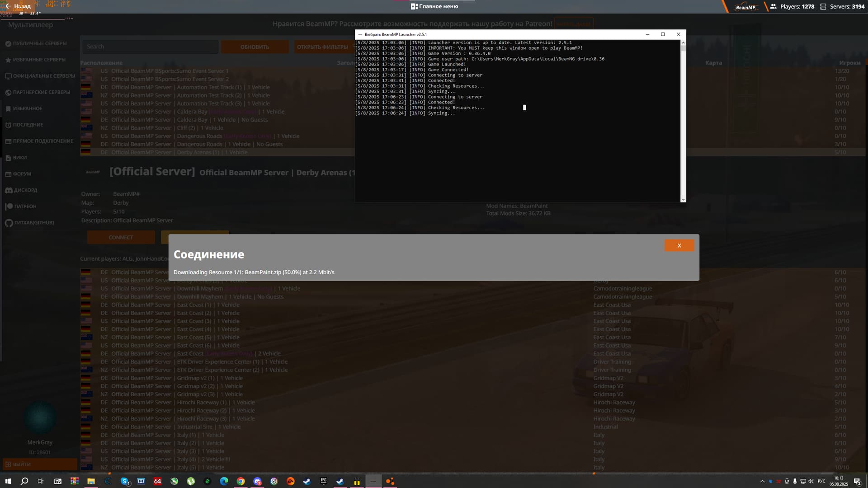Open Microsoft Edge from taskbar
This screenshot has width=868, height=488.
pyautogui.click(x=224, y=481)
